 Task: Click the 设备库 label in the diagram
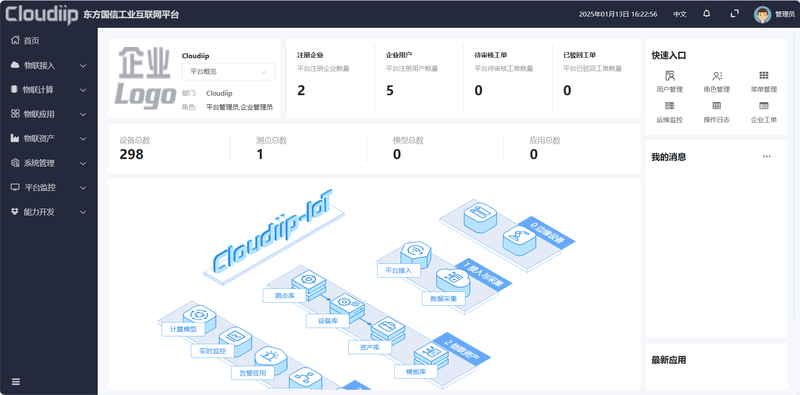(327, 320)
